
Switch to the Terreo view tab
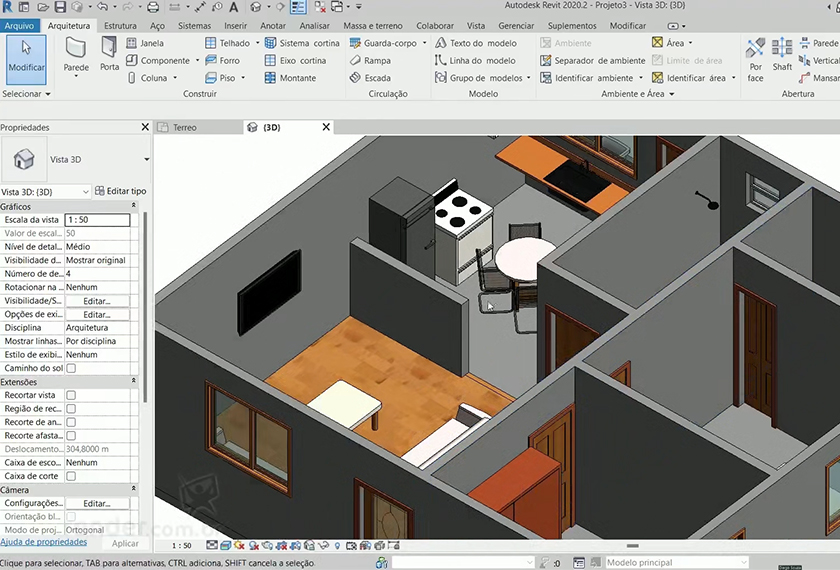click(185, 128)
